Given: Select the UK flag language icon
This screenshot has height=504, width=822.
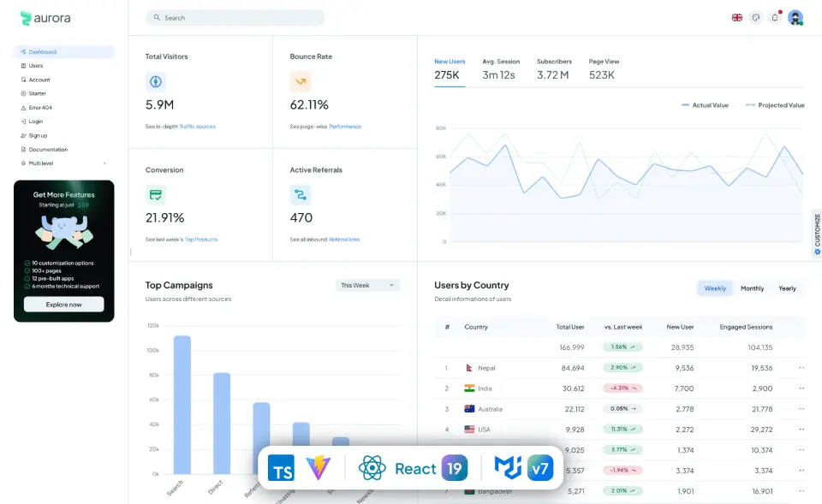Looking at the screenshot, I should tap(736, 17).
